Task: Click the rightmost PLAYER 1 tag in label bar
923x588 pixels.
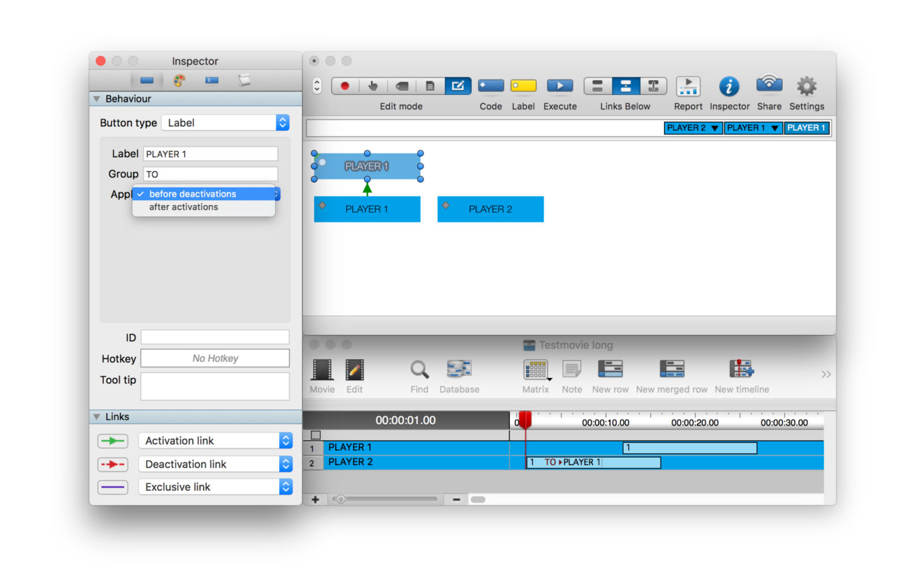Action: (806, 128)
